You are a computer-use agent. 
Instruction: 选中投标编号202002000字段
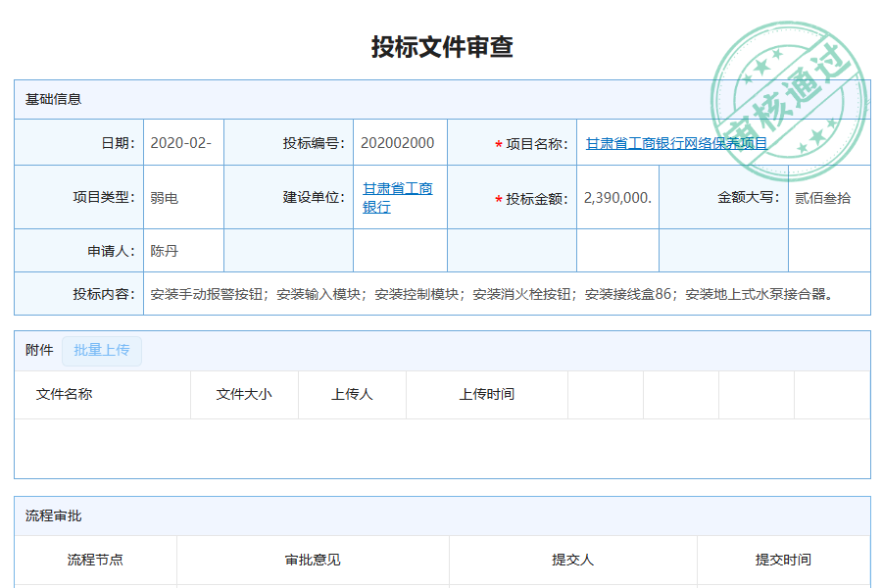click(x=399, y=142)
